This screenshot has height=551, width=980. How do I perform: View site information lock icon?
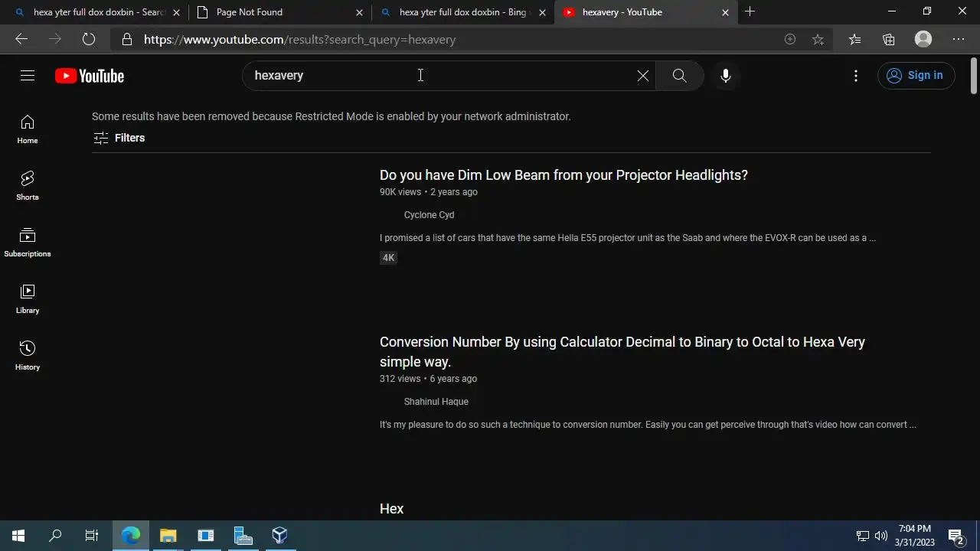click(x=127, y=39)
